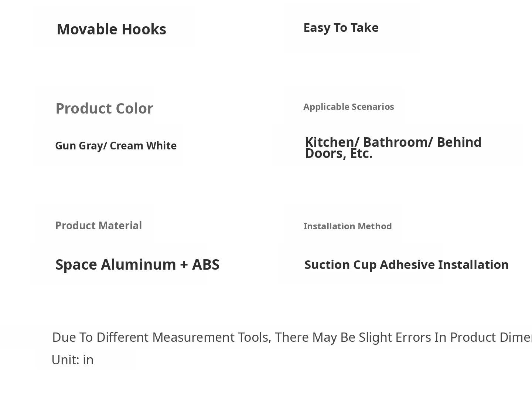Click the Movable Hooks heading
Image resolution: width=532 pixels, height=415 pixels.
(111, 30)
